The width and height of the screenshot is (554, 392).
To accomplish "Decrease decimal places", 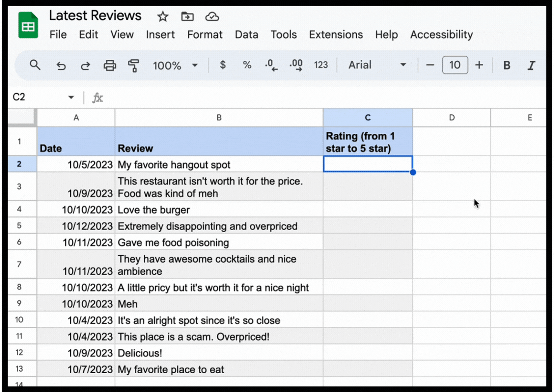I will [271, 65].
